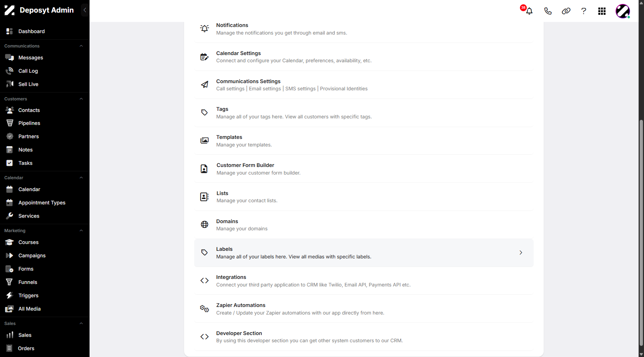Click the Messages chat bubbles icon
This screenshot has width=644, height=357.
(x=10, y=58)
